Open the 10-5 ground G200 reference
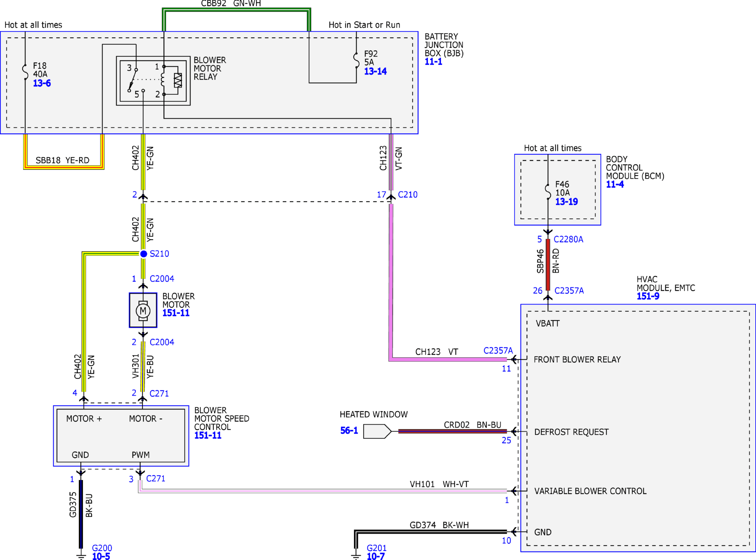 (101, 556)
